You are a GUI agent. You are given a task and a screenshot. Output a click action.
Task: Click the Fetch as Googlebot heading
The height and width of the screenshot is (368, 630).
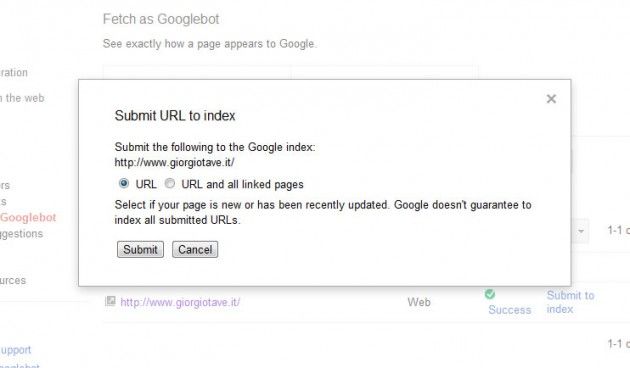tap(161, 19)
